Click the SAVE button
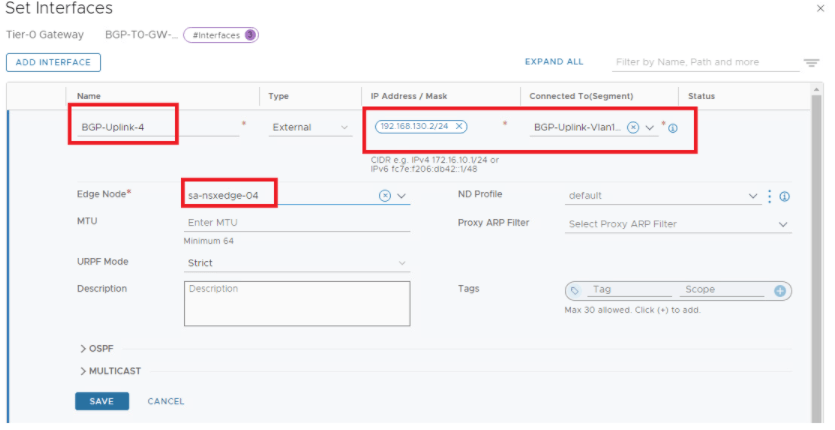This screenshot has height=430, width=835. pos(101,401)
